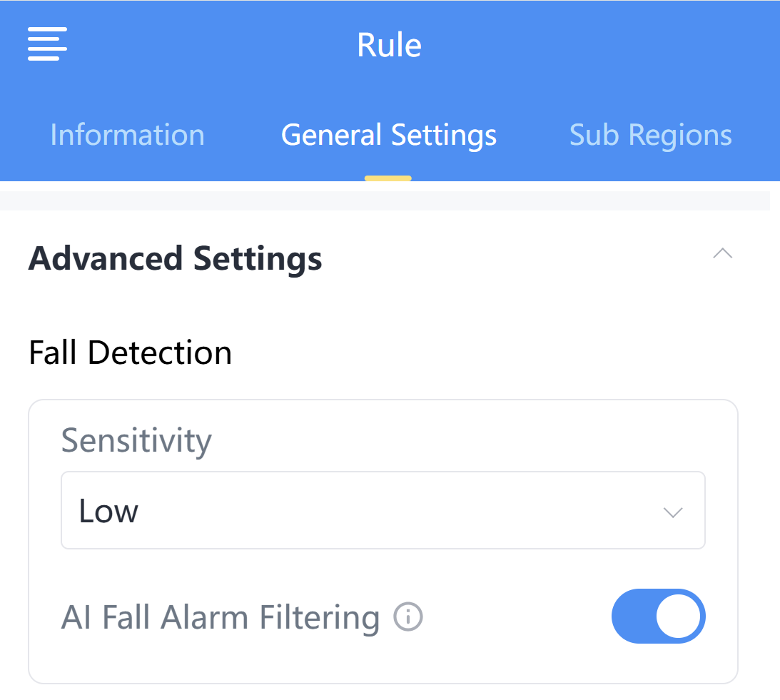
Task: Click the white knob of the filtering switch
Action: [x=678, y=616]
